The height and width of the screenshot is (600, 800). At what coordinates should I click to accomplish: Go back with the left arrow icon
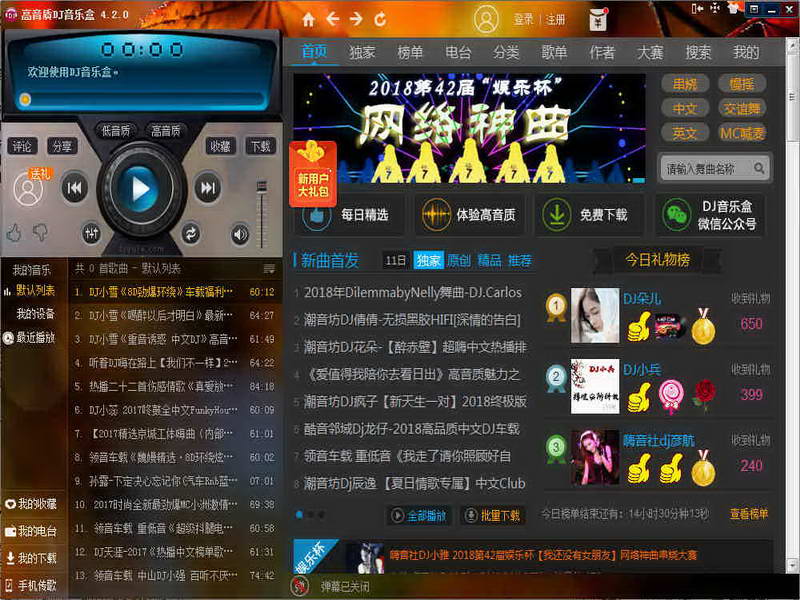(x=333, y=19)
